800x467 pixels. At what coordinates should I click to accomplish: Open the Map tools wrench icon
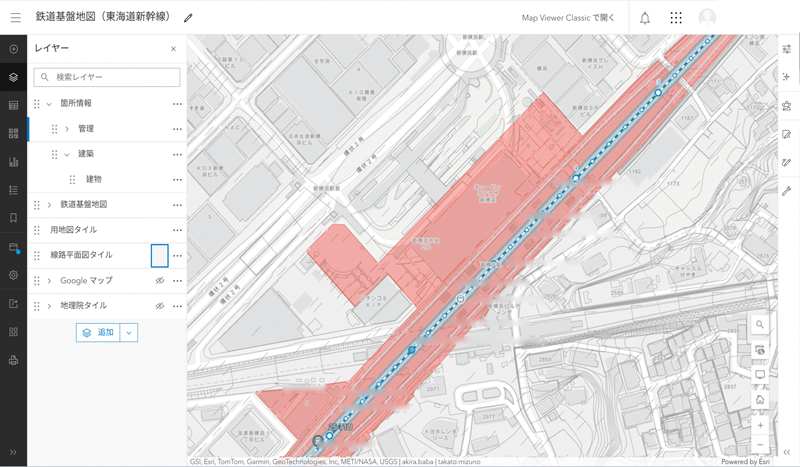(x=786, y=191)
